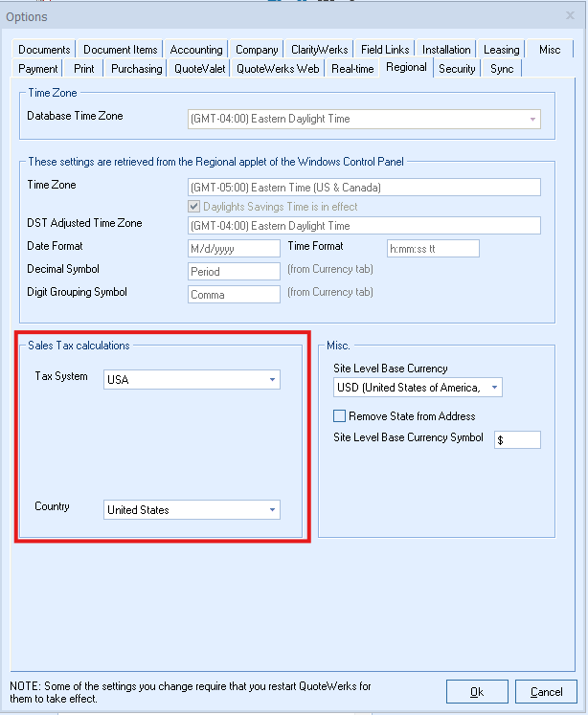588x715 pixels.
Task: Select the Leasing tab
Action: pos(501,50)
